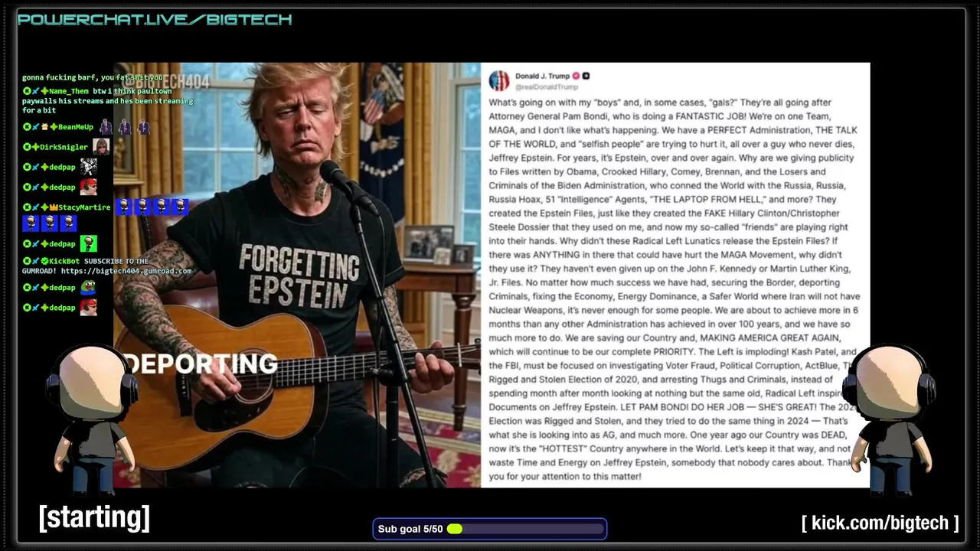Click the Pepe frog emote in chat
The width and height of the screenshot is (980, 551).
89,287
